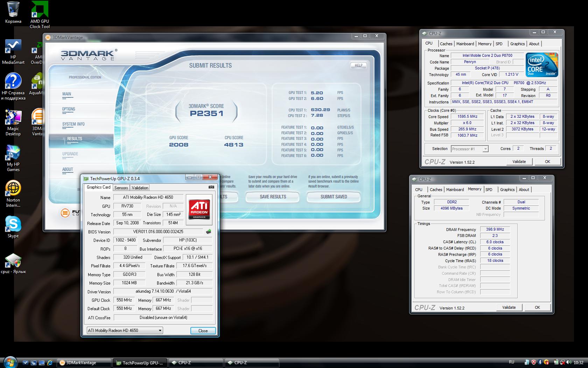Click the BIOS save chip icon in GPU-Z
The width and height of the screenshot is (588, 368).
pyautogui.click(x=209, y=231)
